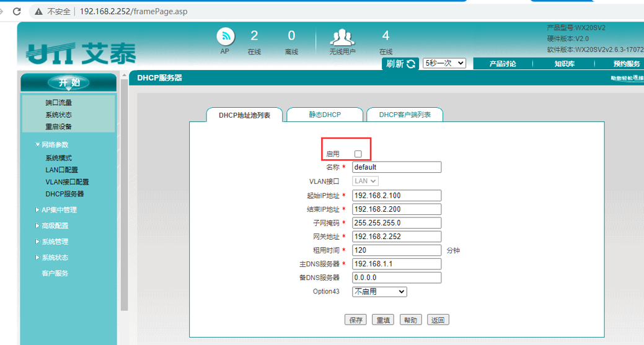This screenshot has height=345, width=644.
Task: Click the 开始 start header button
Action: tap(69, 82)
